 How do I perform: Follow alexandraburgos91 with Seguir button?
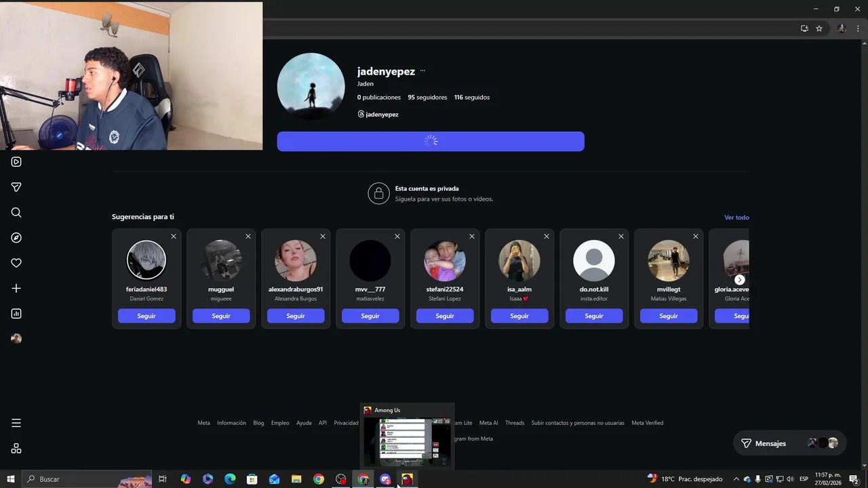pyautogui.click(x=296, y=316)
